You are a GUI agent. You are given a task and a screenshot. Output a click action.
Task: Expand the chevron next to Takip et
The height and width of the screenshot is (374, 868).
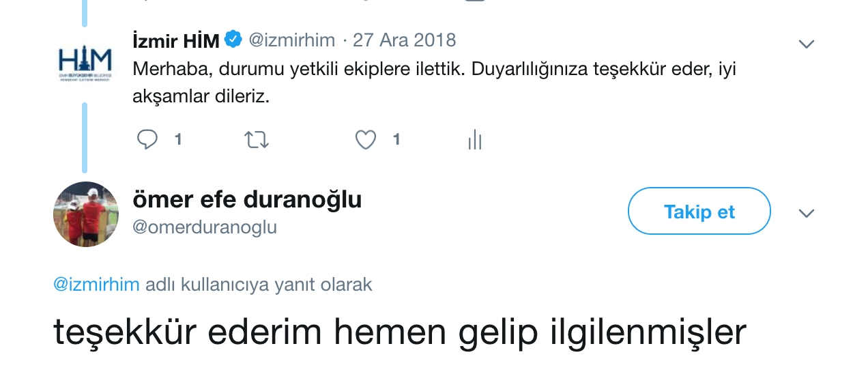point(807,214)
